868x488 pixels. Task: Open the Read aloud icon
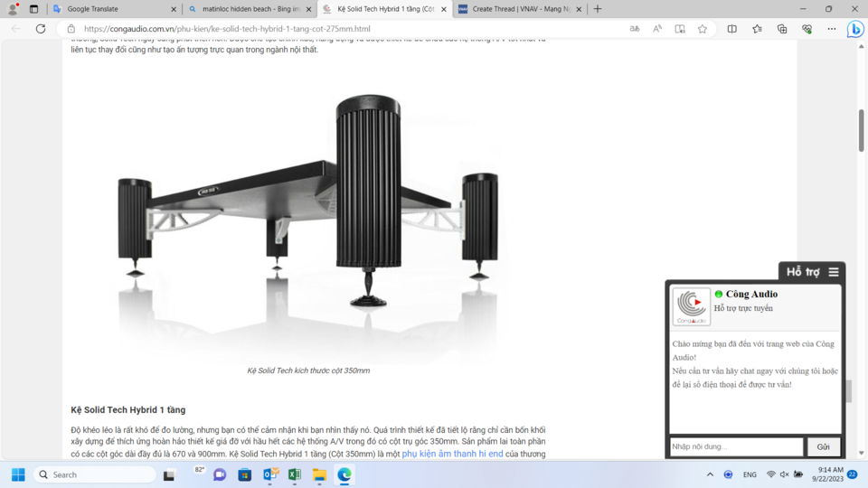657,29
